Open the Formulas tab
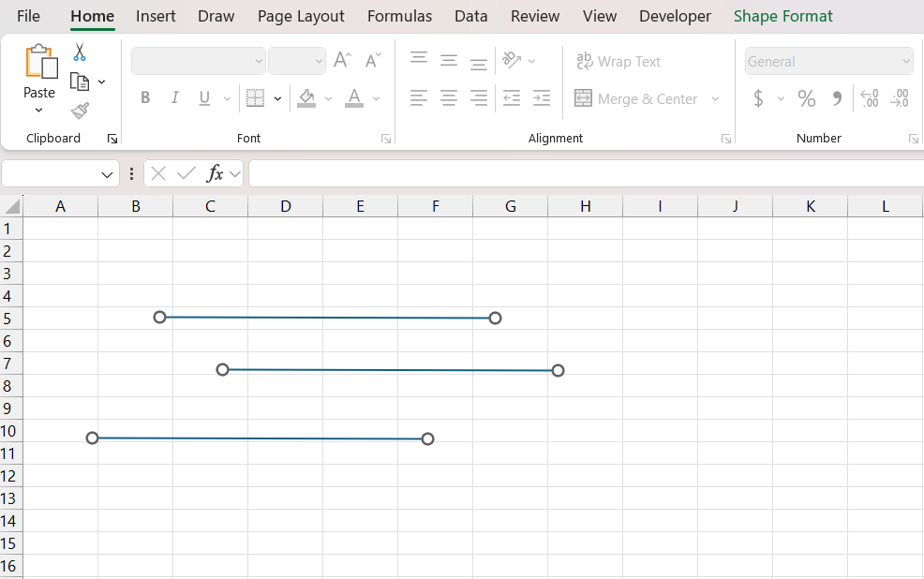Screen dimensions: 924x579 [x=399, y=16]
